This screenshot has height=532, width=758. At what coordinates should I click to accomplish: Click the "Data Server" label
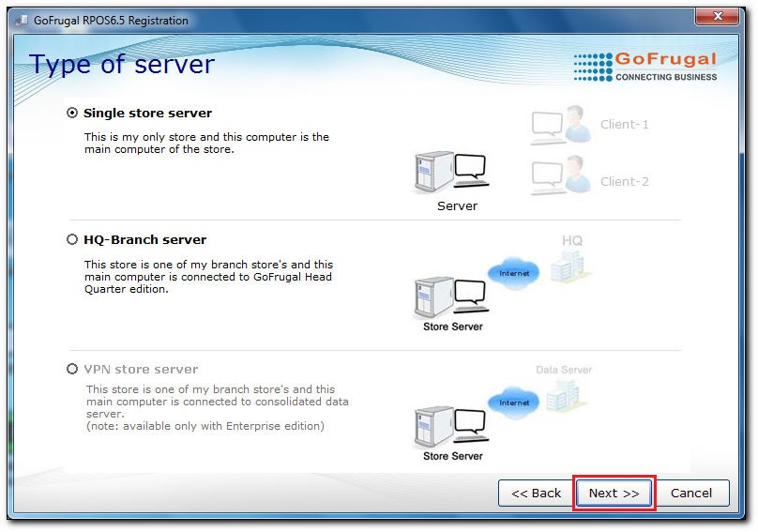564,370
